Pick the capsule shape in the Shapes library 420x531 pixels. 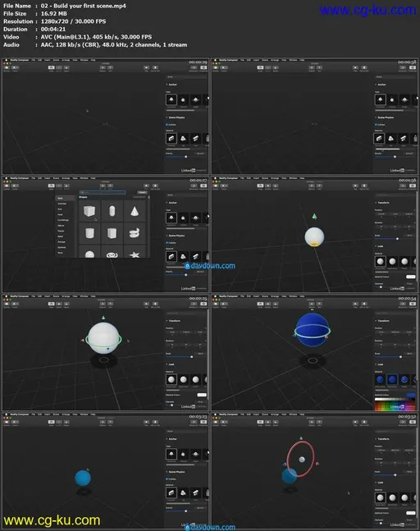click(x=112, y=211)
